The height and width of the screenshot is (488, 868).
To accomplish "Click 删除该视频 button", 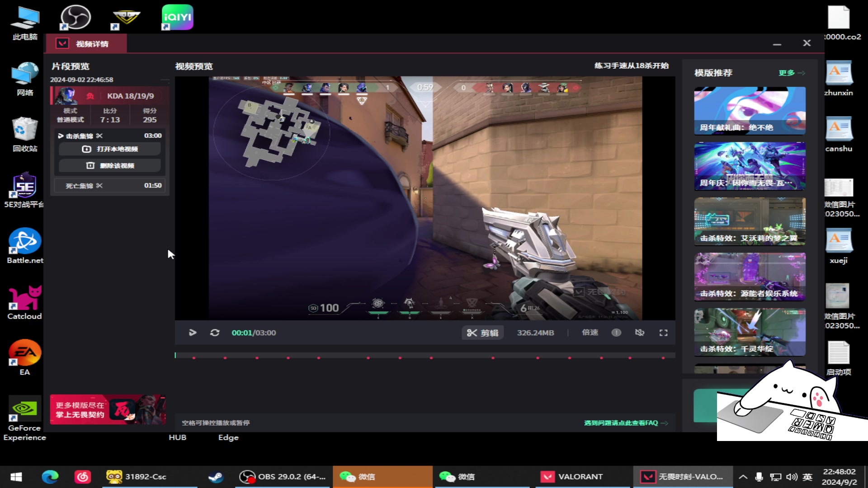I will (110, 165).
